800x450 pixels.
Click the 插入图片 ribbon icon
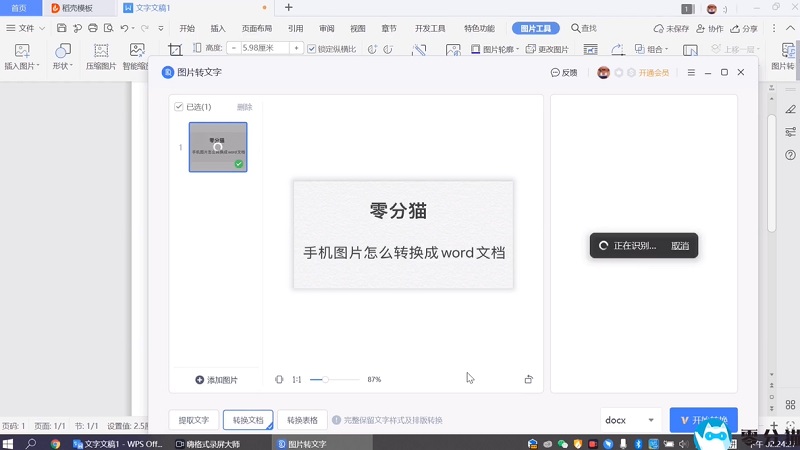[22, 50]
